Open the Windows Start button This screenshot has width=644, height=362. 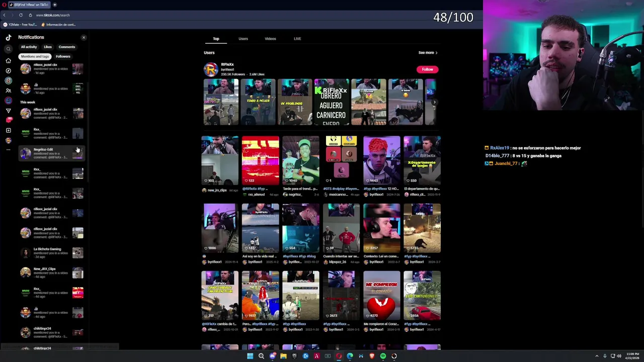point(250,356)
